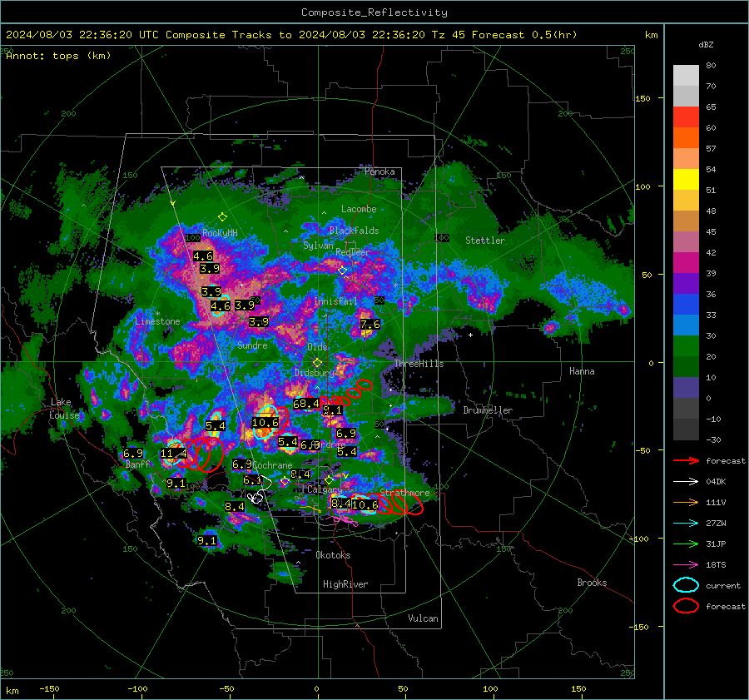The height and width of the screenshot is (700, 749).
Task: Select the magenta 18TS track arrow
Action: coord(686,565)
